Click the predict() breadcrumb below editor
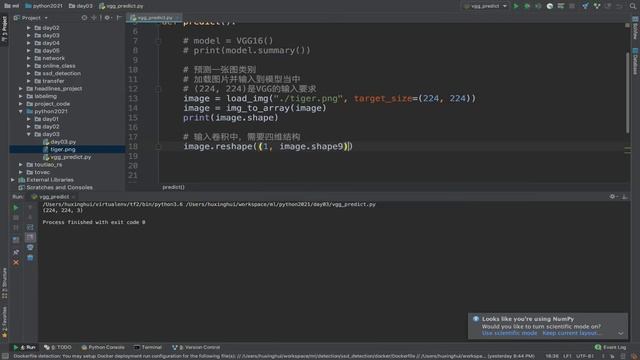Screen dimensions: 640x360 tap(173, 187)
